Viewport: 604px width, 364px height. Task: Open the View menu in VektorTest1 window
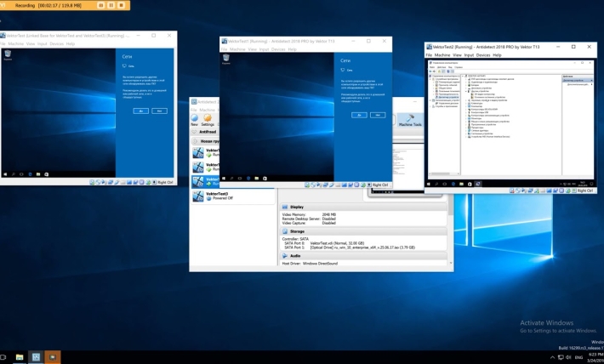click(253, 49)
